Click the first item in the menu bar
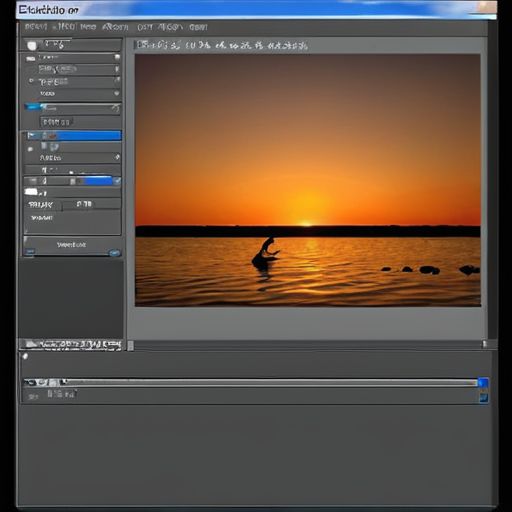This screenshot has height=512, width=512. click(36, 27)
